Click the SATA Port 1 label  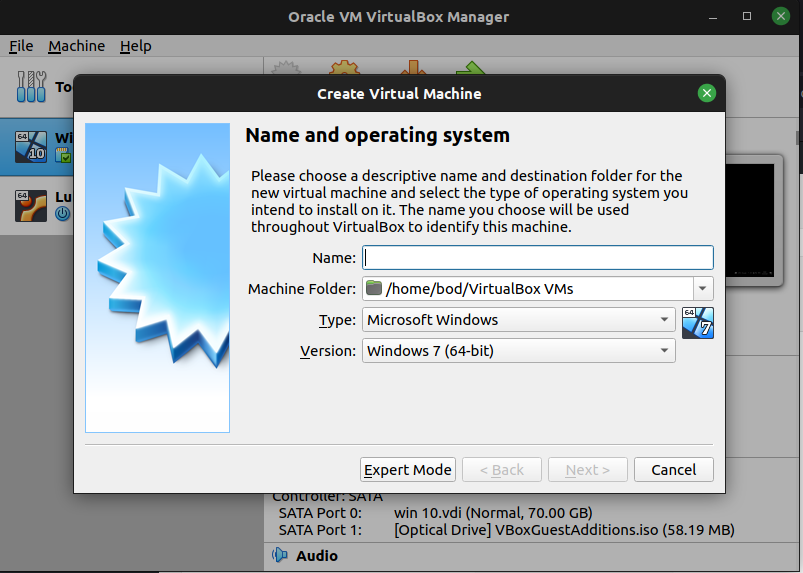pos(320,530)
